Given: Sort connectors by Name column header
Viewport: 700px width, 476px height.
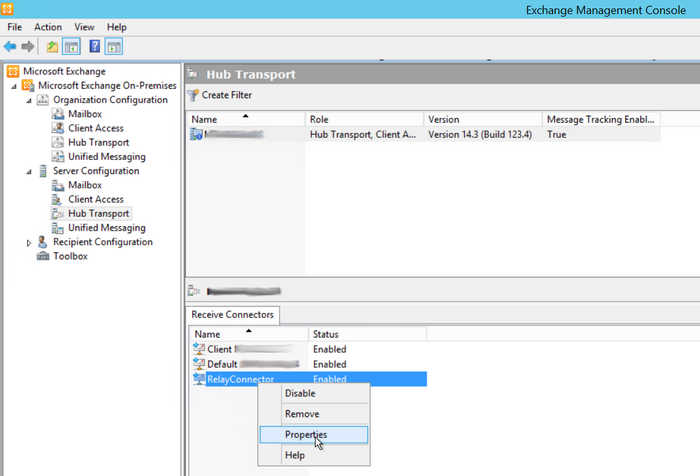Looking at the screenshot, I should 249,334.
